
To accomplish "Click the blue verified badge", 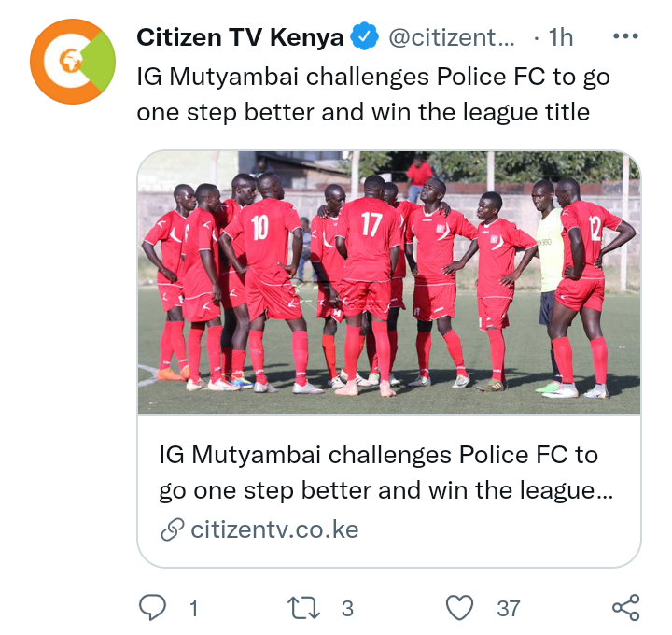I will 364,36.
